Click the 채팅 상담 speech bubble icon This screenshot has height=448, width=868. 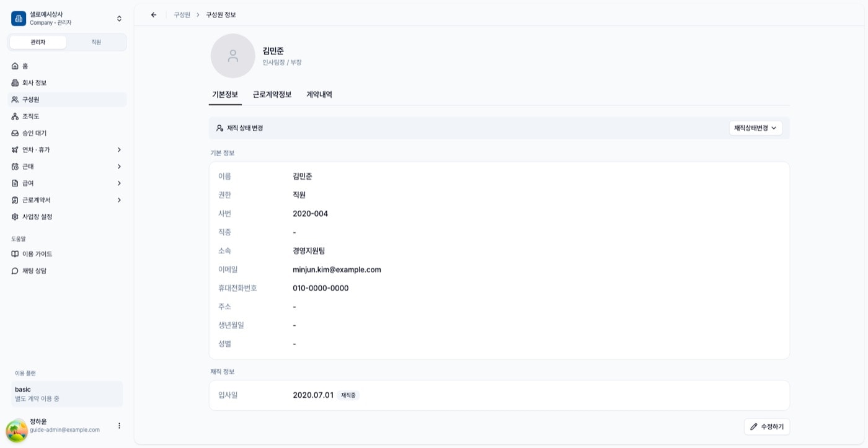(15, 270)
